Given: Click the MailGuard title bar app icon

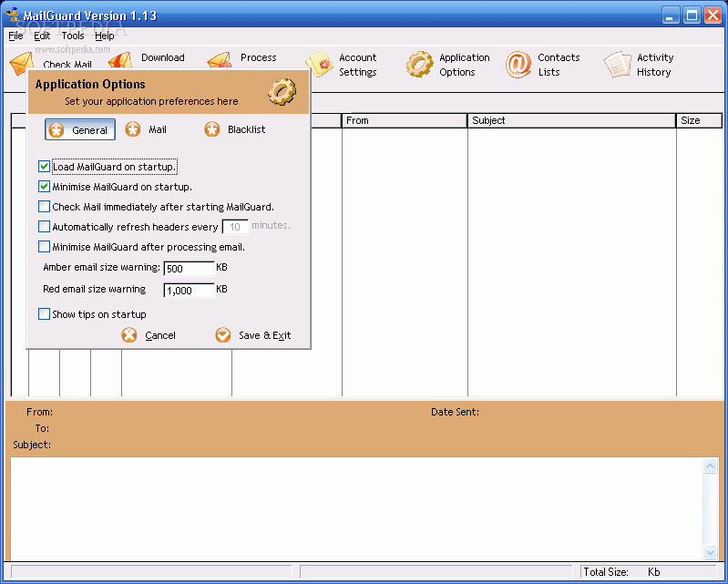Looking at the screenshot, I should [13, 15].
